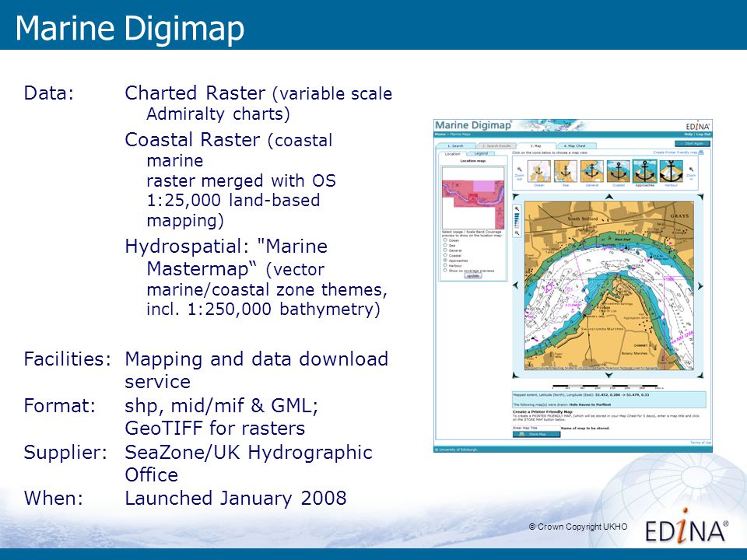
Task: Pan map south with bottom arrow
Action: click(608, 375)
